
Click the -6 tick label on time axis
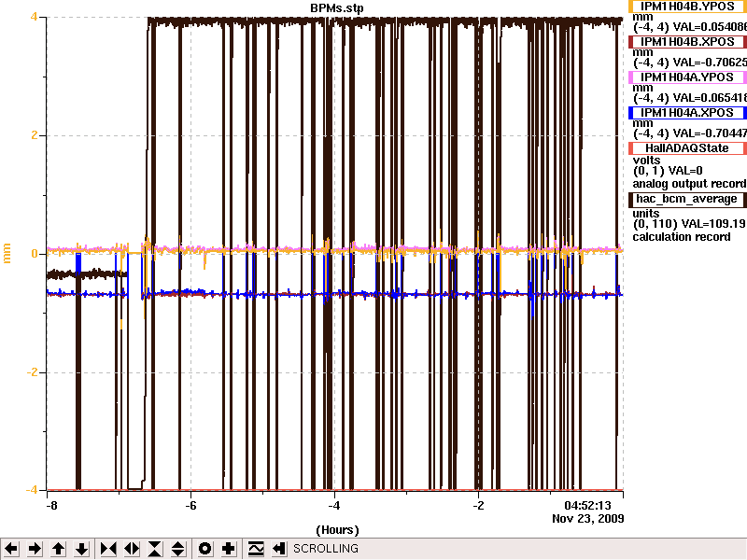point(190,505)
